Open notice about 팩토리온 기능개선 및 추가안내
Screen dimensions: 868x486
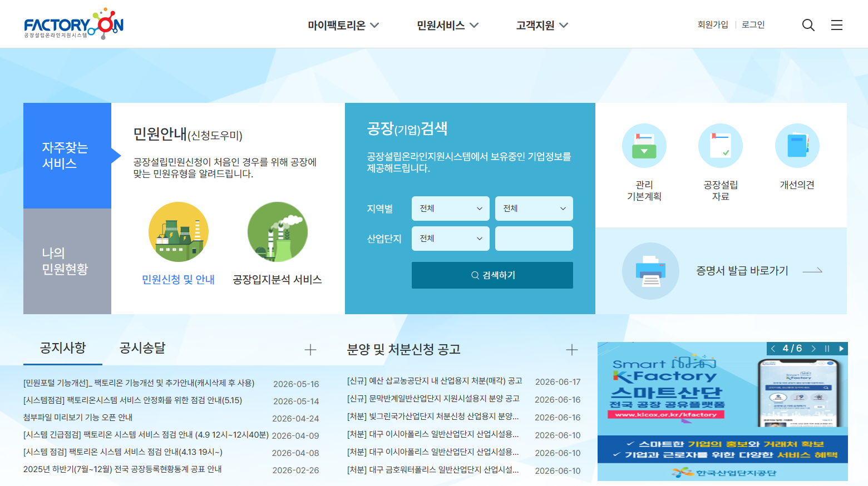139,383
